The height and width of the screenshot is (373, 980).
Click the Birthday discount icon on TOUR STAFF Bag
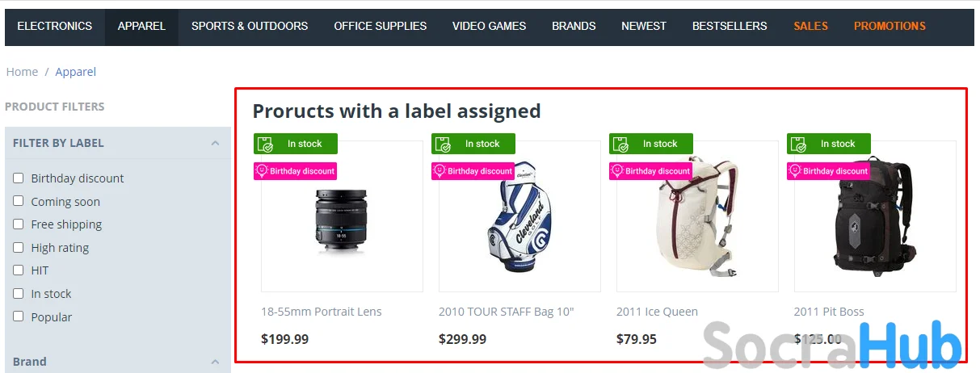click(x=440, y=171)
